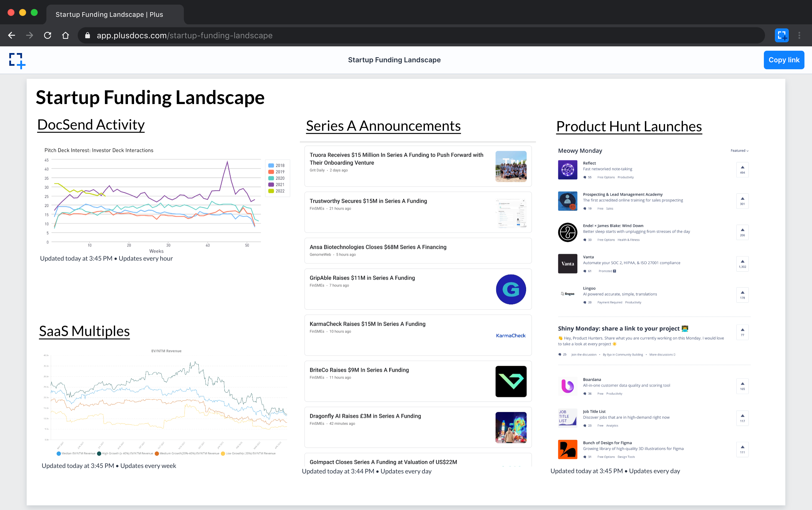Click the Plus logo in page header

pyautogui.click(x=17, y=61)
